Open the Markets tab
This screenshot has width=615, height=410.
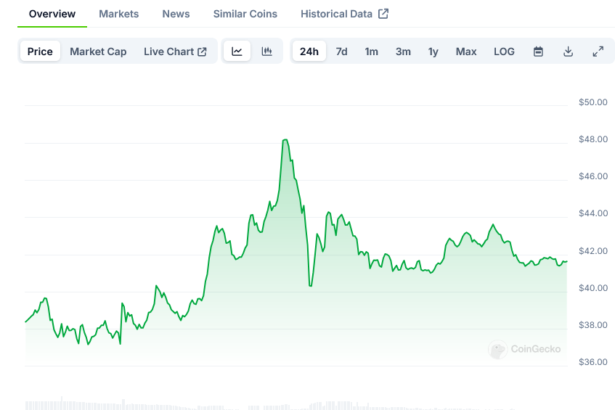tap(119, 14)
